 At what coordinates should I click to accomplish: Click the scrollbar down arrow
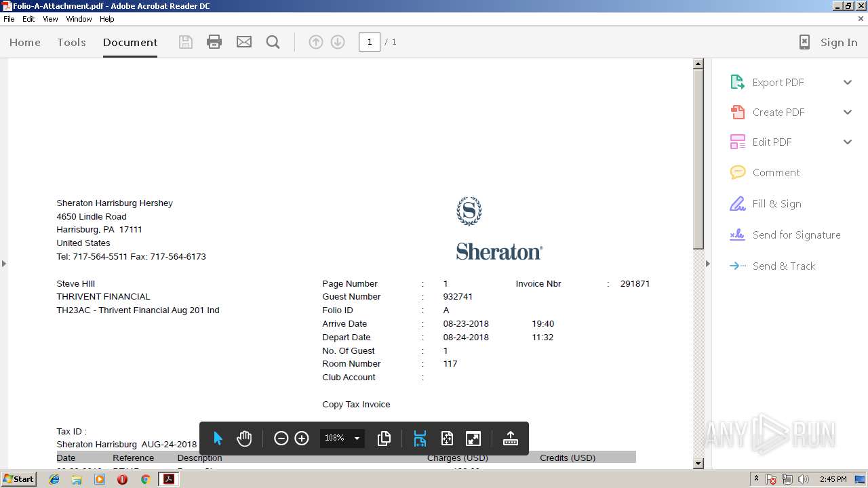point(698,464)
